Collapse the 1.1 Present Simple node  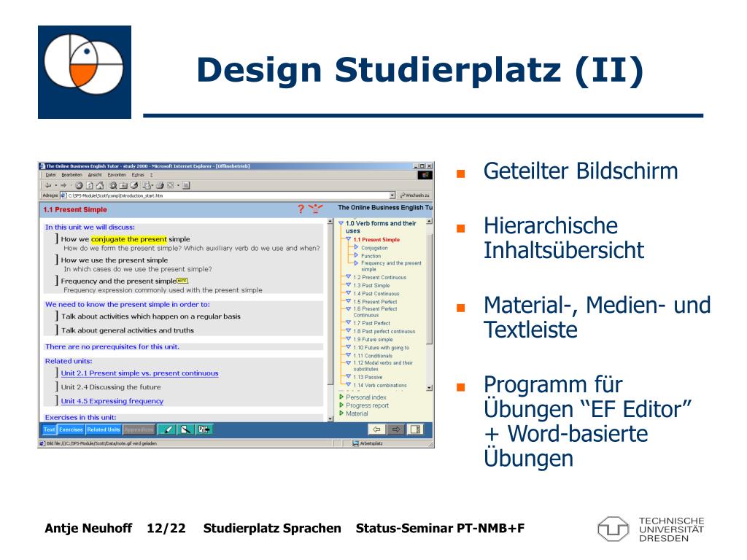348,239
